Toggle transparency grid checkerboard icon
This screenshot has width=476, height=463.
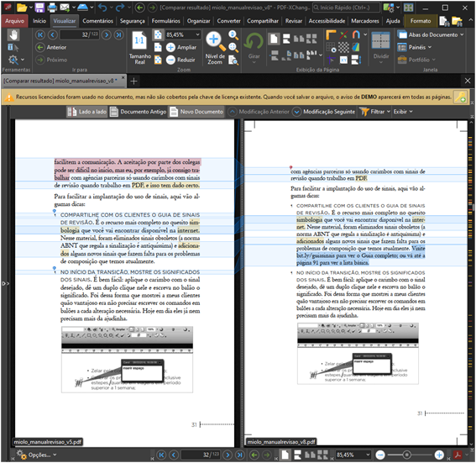[x=343, y=47]
